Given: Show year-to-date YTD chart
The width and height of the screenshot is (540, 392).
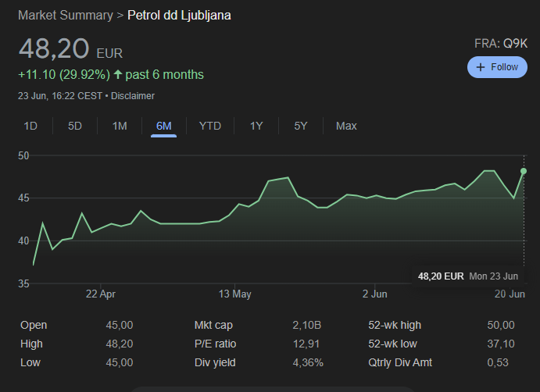Looking at the screenshot, I should tap(210, 126).
